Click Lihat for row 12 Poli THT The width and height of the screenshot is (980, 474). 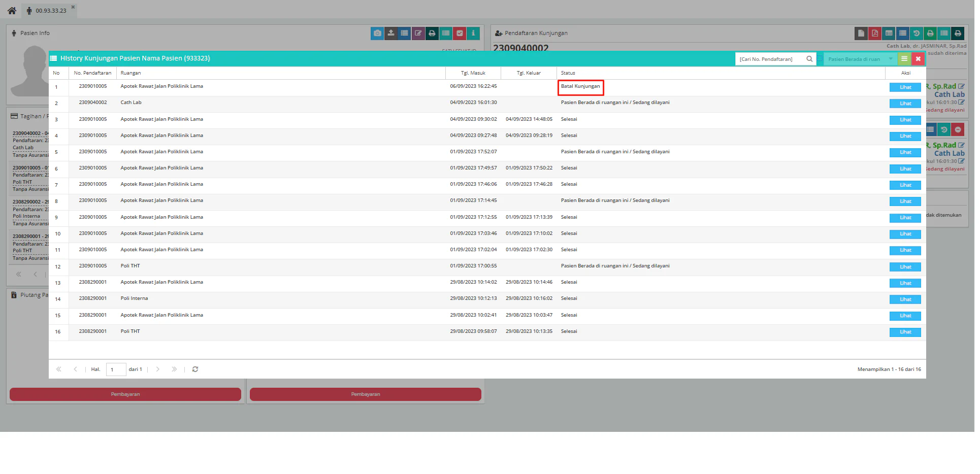pyautogui.click(x=905, y=267)
